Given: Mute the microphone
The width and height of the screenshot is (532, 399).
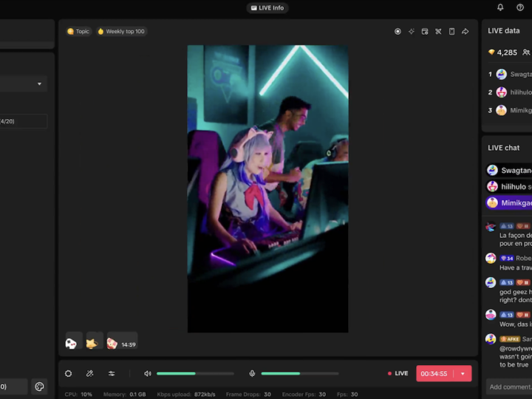Looking at the screenshot, I should (252, 373).
